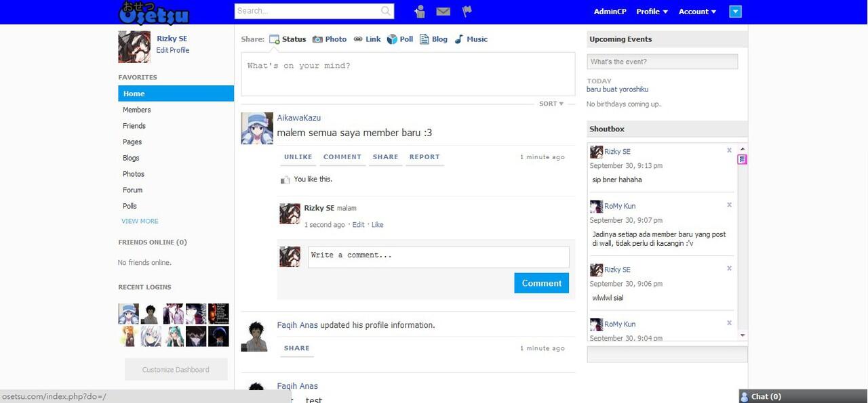Expand the Profile dropdown menu
The image size is (868, 403).
point(652,12)
